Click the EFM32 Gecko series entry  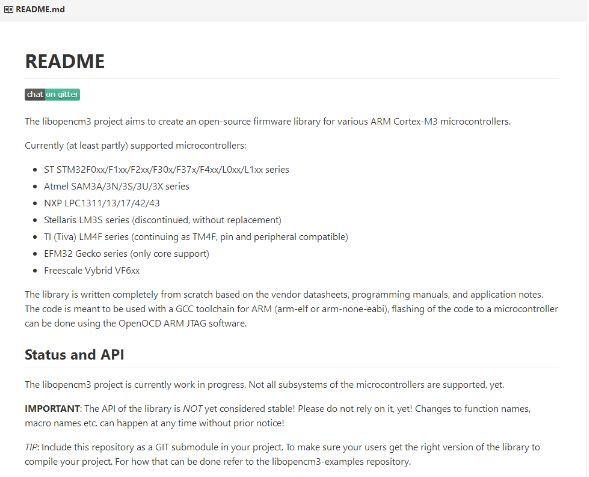(x=127, y=254)
